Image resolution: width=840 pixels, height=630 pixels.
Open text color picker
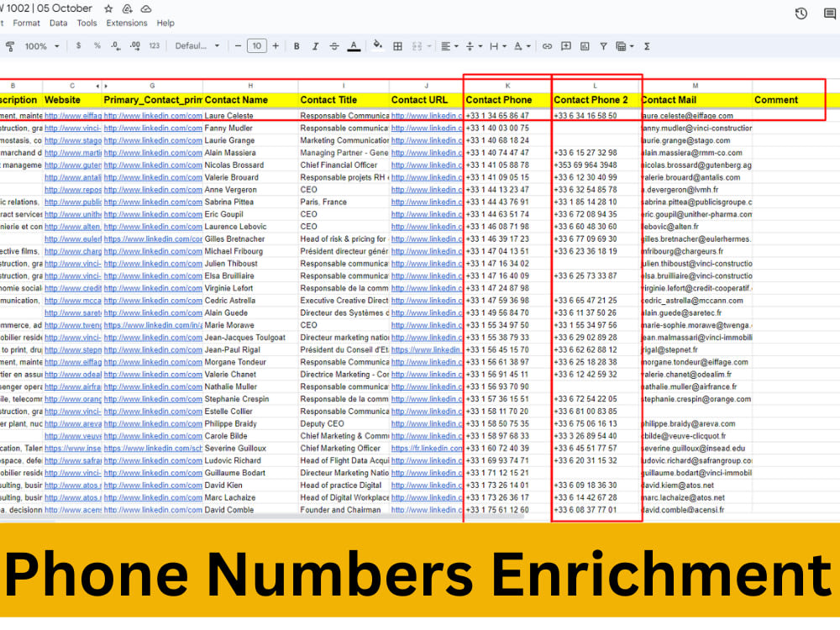tap(354, 46)
